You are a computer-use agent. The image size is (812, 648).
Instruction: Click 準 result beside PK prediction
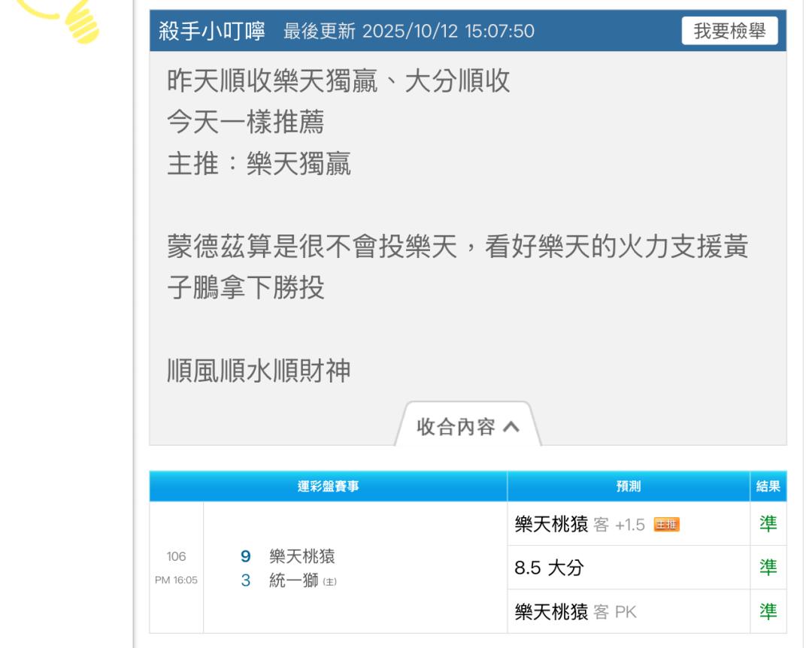coord(768,612)
